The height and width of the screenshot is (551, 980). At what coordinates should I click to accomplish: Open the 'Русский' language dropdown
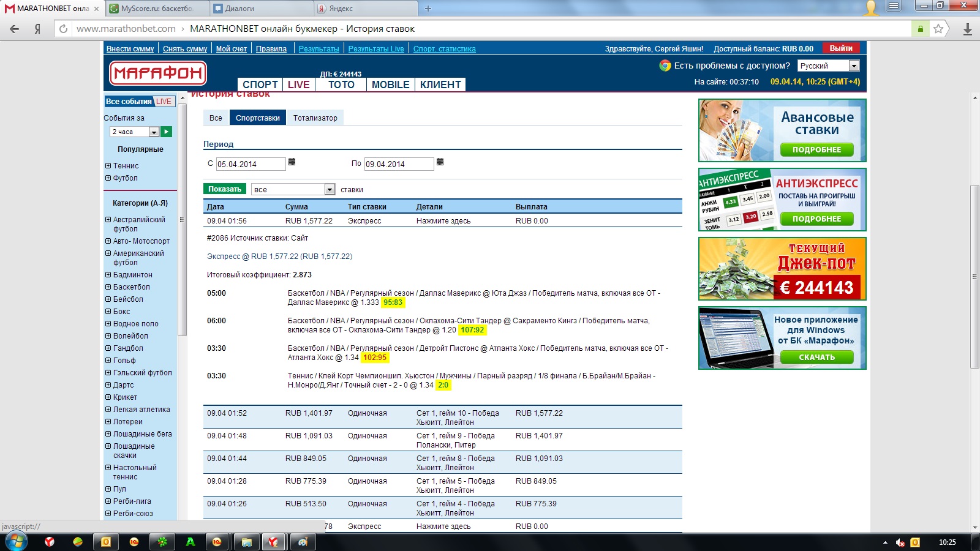829,66
